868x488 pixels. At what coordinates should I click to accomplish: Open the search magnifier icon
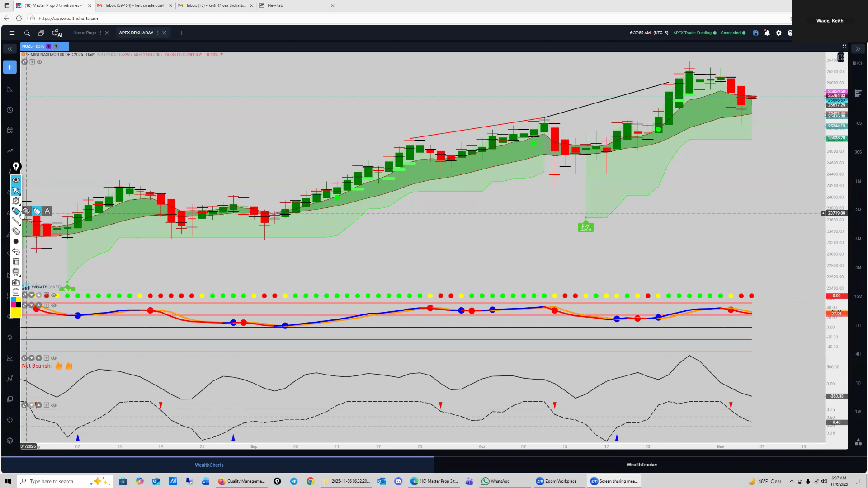27,33
